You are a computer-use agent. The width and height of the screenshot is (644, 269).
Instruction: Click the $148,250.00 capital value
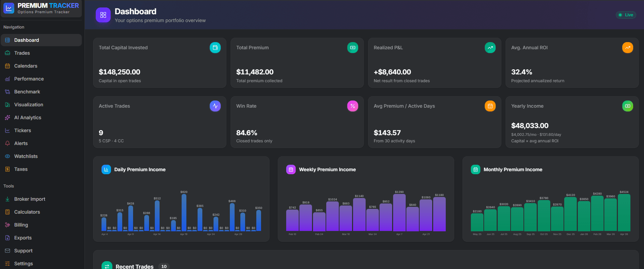119,72
